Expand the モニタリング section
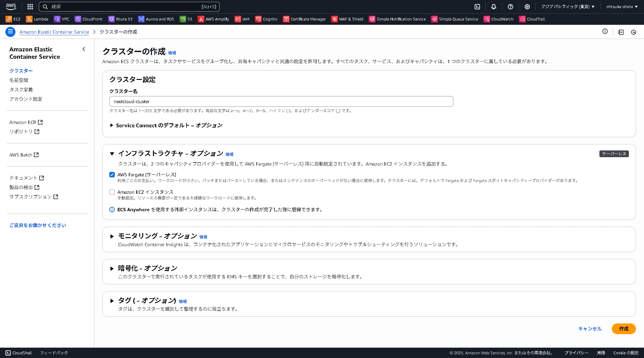 pos(112,236)
